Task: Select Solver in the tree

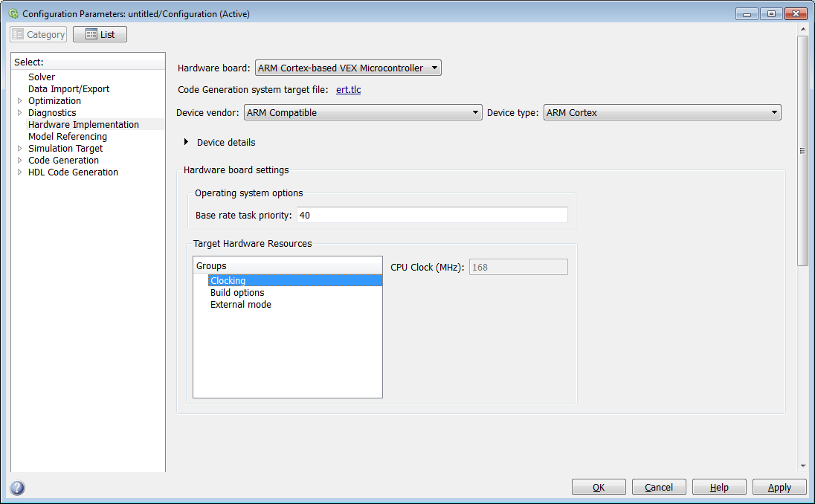Action: (42, 77)
